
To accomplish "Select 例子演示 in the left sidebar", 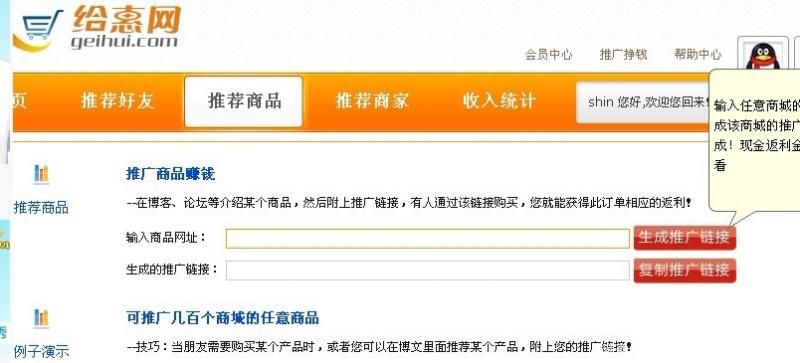I will [41, 352].
